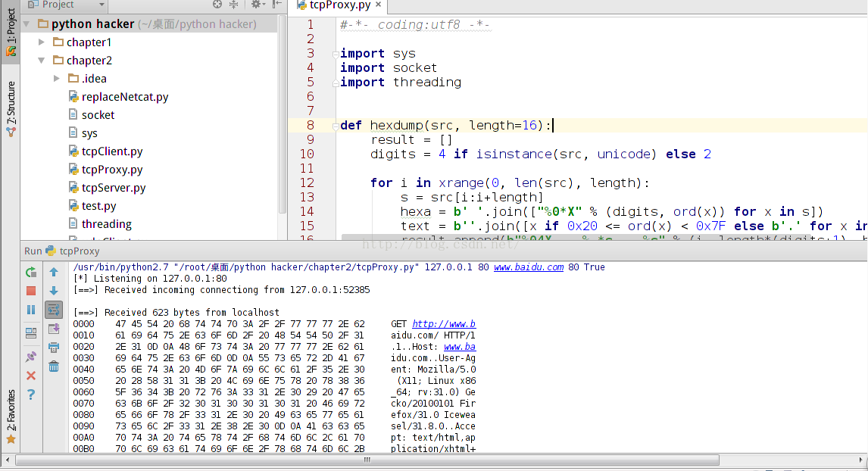Follow the http://www.b link in hexdump
Image resolution: width=868 pixels, height=471 pixels.
pyautogui.click(x=443, y=324)
